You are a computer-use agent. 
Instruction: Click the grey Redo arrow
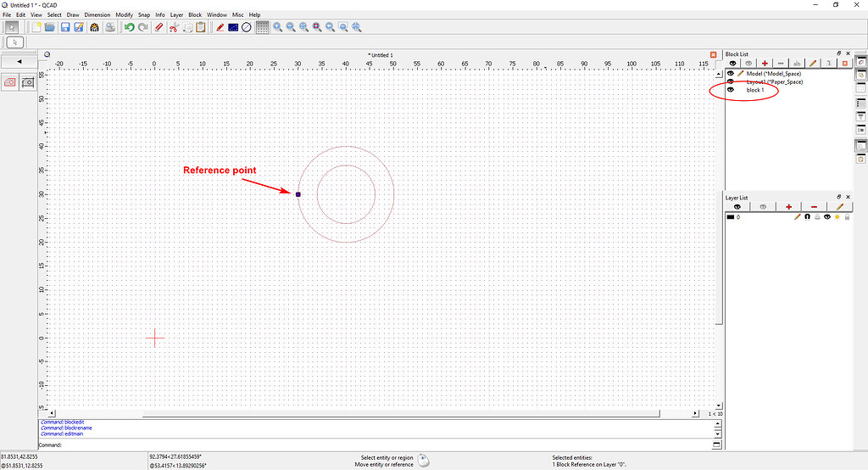[142, 27]
